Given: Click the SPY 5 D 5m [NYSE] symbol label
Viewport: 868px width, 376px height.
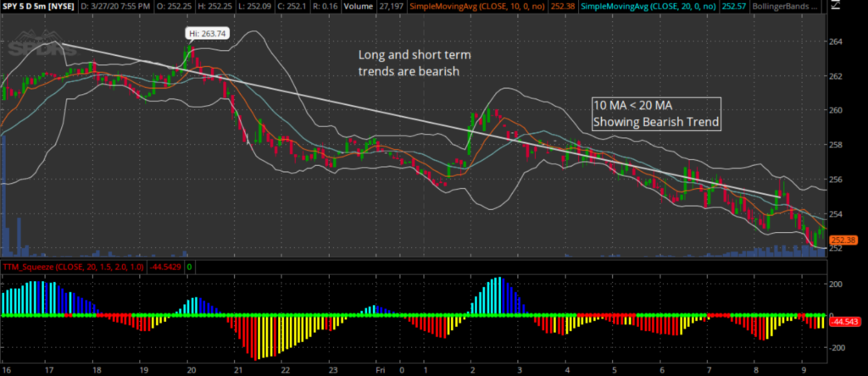Looking at the screenshot, I should click(x=37, y=7).
